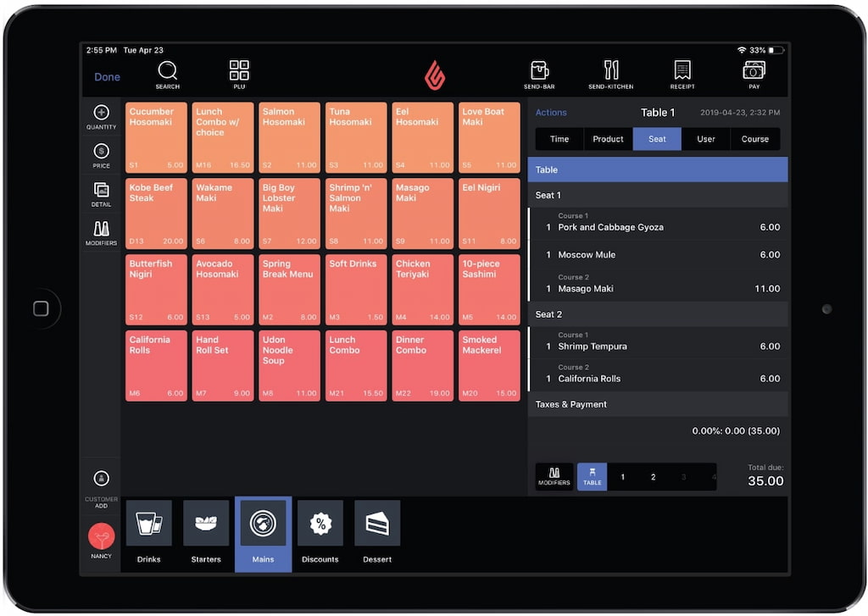Tap the Done button
Viewport: 868px width, 616px height.
[x=107, y=77]
